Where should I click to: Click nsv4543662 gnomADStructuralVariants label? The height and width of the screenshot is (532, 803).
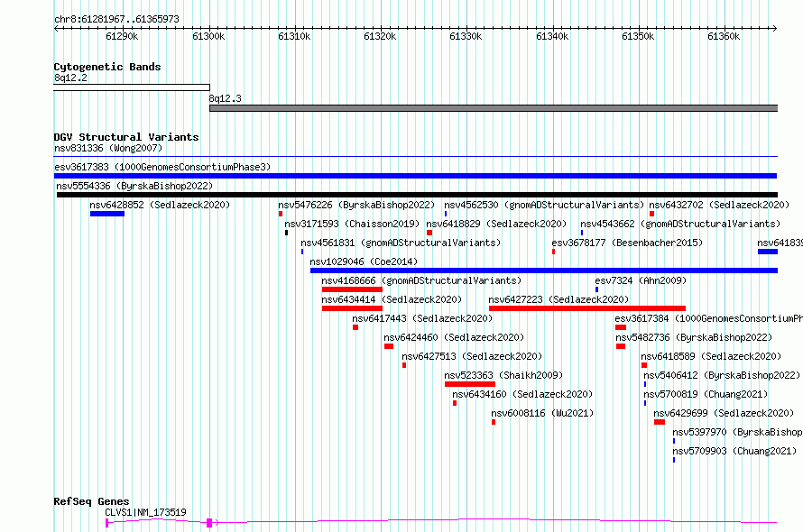[x=680, y=224]
